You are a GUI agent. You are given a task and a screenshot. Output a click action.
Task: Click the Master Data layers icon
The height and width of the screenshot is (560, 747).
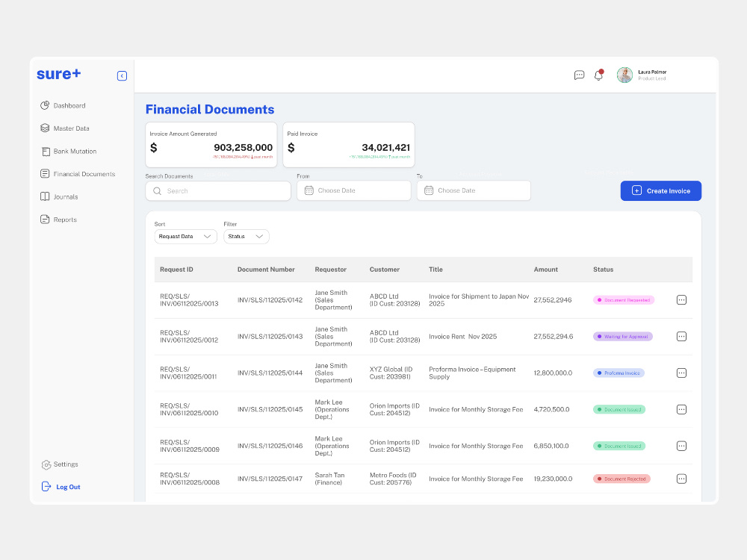pyautogui.click(x=45, y=128)
